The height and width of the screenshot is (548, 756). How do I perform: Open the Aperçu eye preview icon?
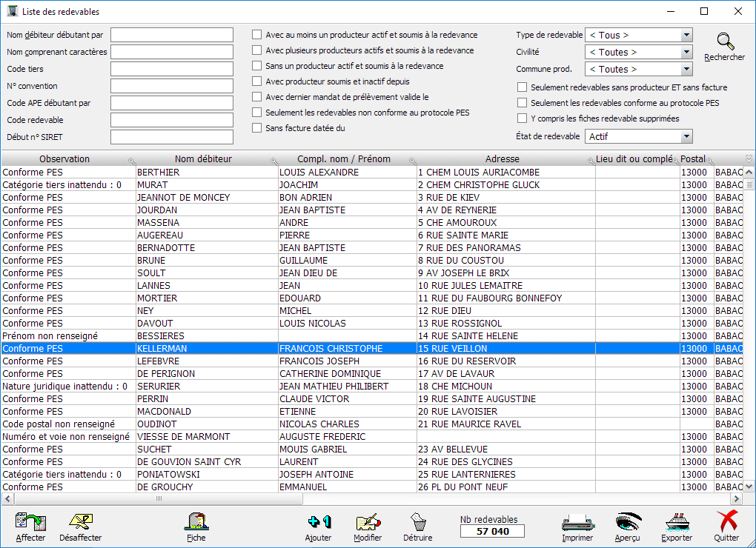pos(627,522)
